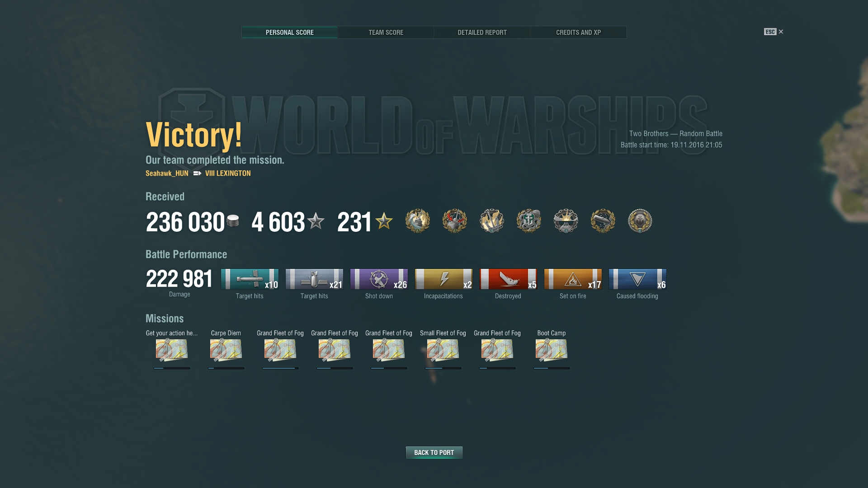Open the Detailed Report tab
This screenshot has width=868, height=488.
point(482,33)
